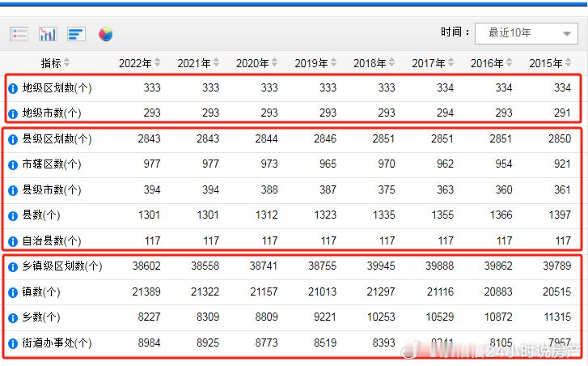The height and width of the screenshot is (366, 588).
Task: Click the 2017 县数 value 1355
Action: 442,215
